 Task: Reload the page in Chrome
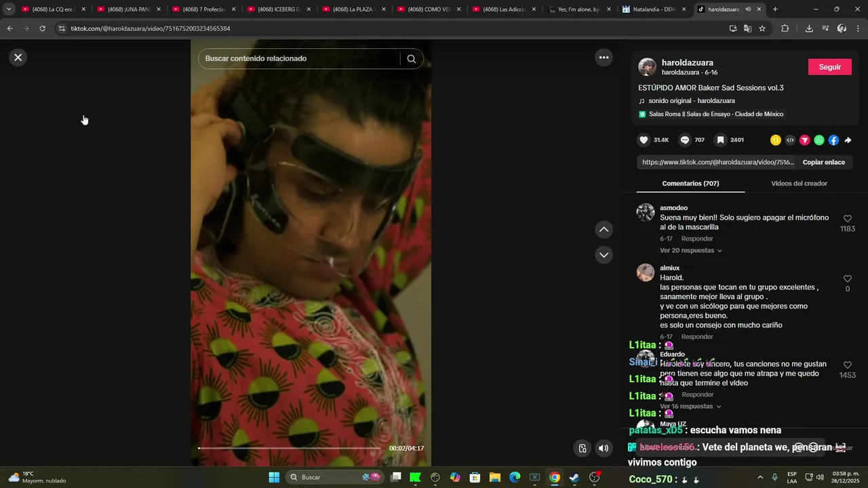point(42,28)
